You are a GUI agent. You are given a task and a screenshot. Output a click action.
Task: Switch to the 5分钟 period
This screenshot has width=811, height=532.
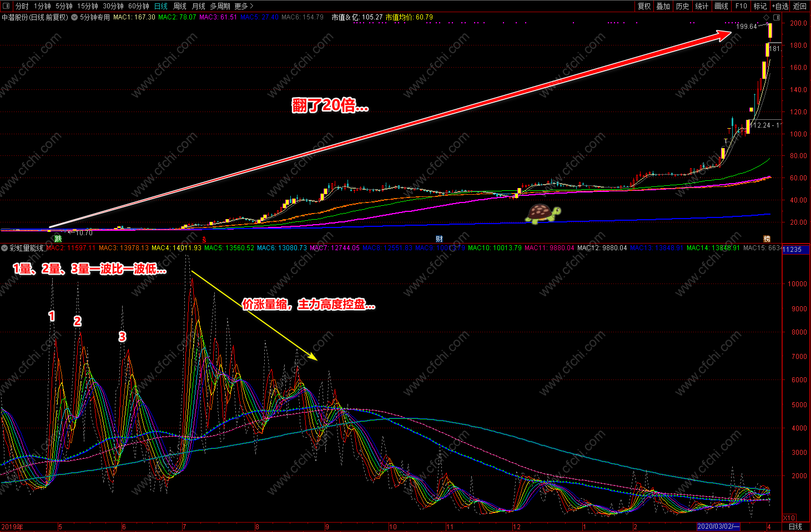pos(64,6)
